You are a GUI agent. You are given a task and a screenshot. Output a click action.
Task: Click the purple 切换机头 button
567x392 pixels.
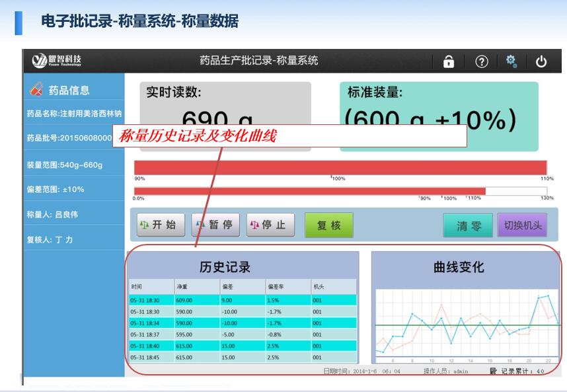[x=522, y=225]
